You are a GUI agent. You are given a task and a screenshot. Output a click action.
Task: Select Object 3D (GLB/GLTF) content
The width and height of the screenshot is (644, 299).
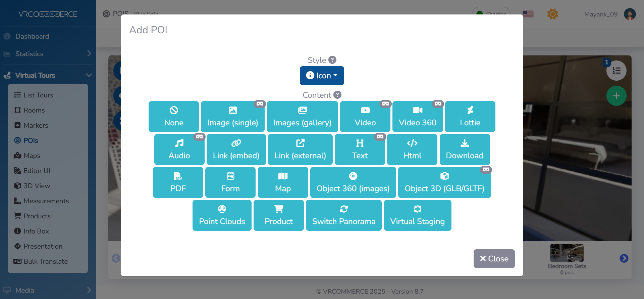click(444, 182)
